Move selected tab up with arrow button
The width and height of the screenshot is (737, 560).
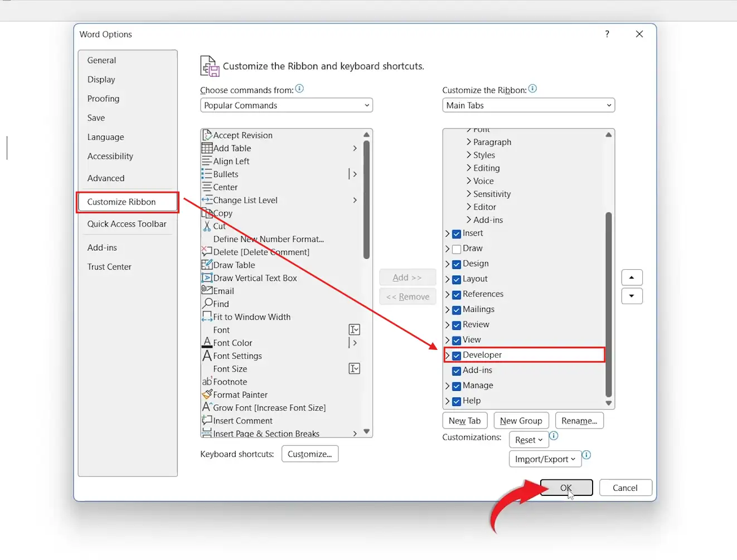(x=632, y=277)
